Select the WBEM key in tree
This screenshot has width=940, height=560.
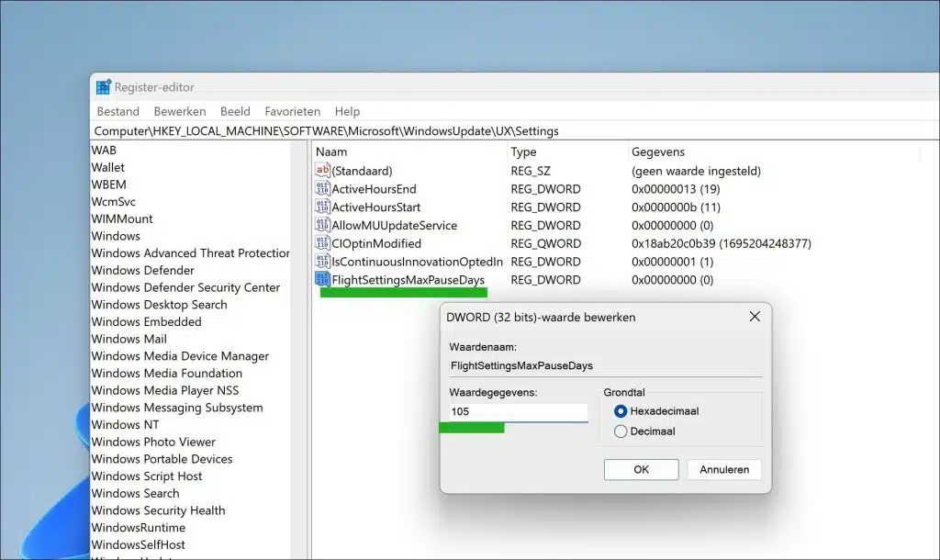[x=108, y=185]
